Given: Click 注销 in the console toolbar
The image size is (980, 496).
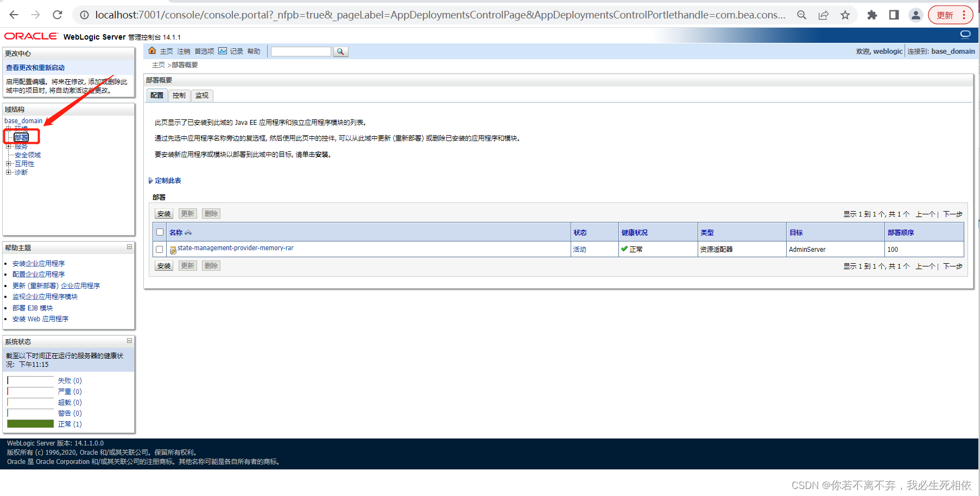Looking at the screenshot, I should pyautogui.click(x=184, y=52).
